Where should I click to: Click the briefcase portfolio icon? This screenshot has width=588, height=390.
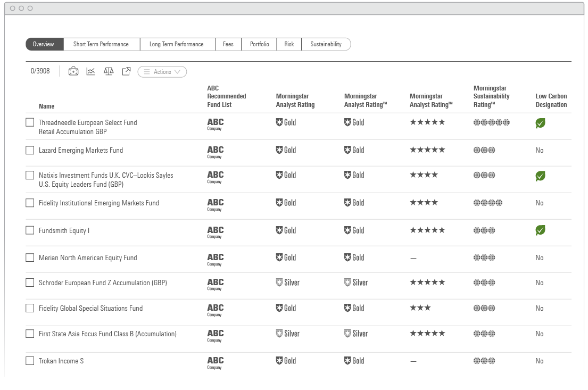click(x=73, y=71)
